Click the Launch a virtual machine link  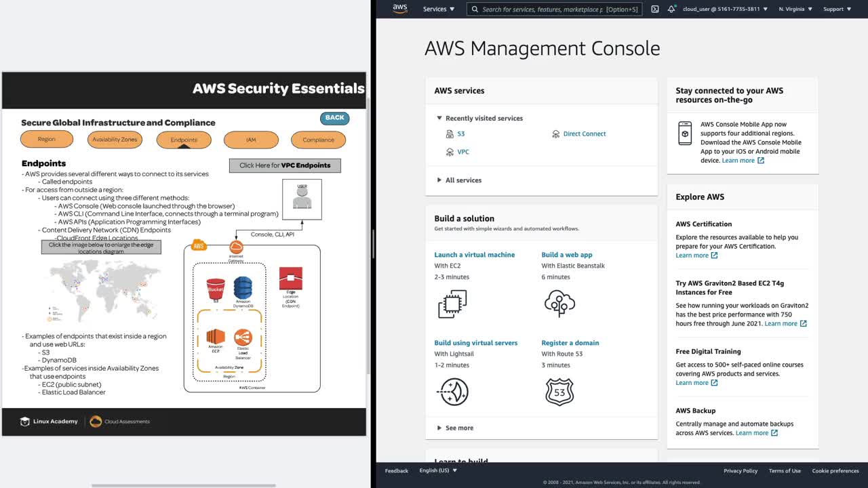pyautogui.click(x=475, y=255)
